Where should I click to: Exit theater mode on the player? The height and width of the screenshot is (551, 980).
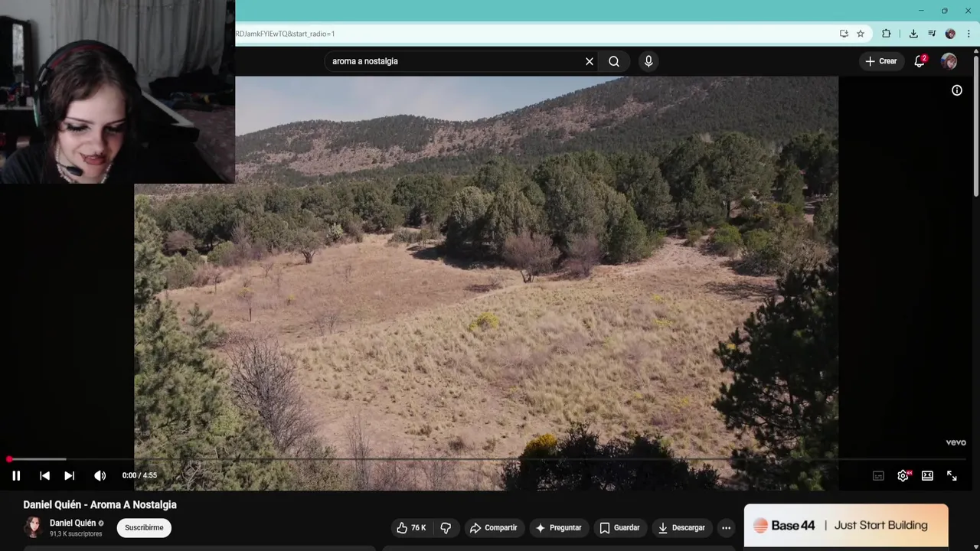point(927,476)
